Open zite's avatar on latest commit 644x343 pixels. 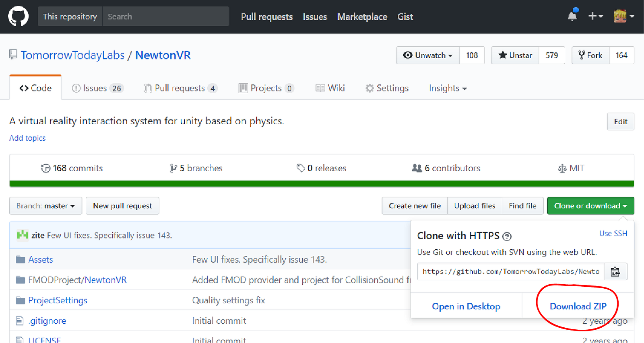[23, 235]
